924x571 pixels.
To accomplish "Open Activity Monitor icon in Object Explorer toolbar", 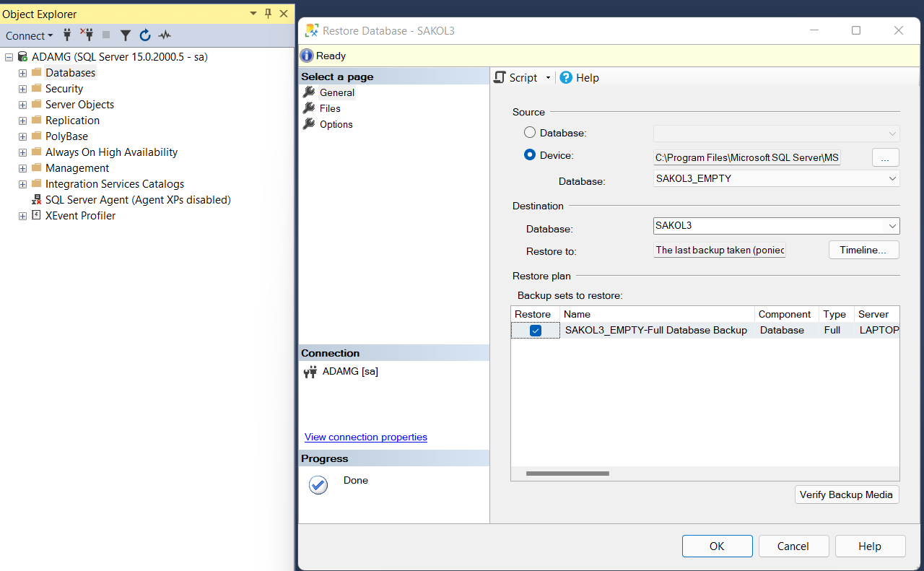I will pos(165,35).
